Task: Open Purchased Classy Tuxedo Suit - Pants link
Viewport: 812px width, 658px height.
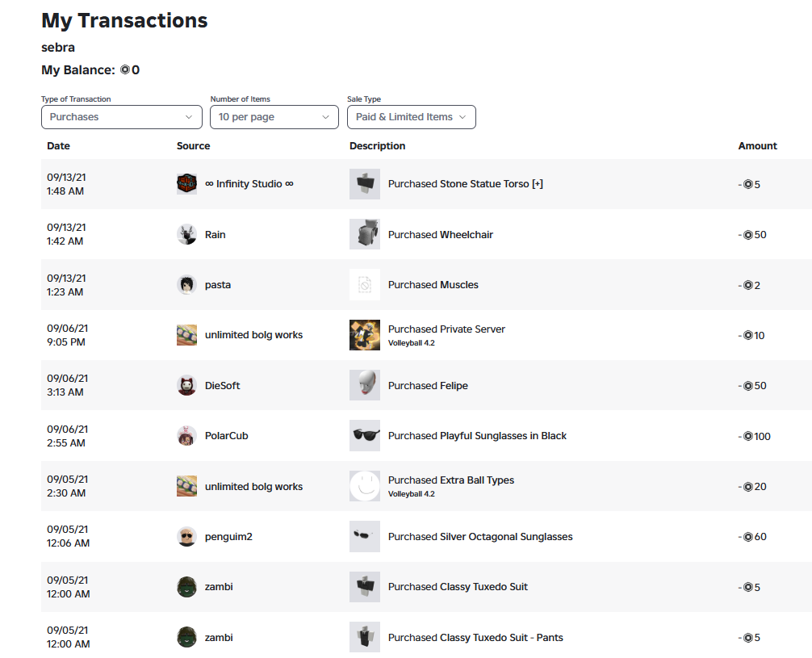Action: pyautogui.click(x=475, y=638)
